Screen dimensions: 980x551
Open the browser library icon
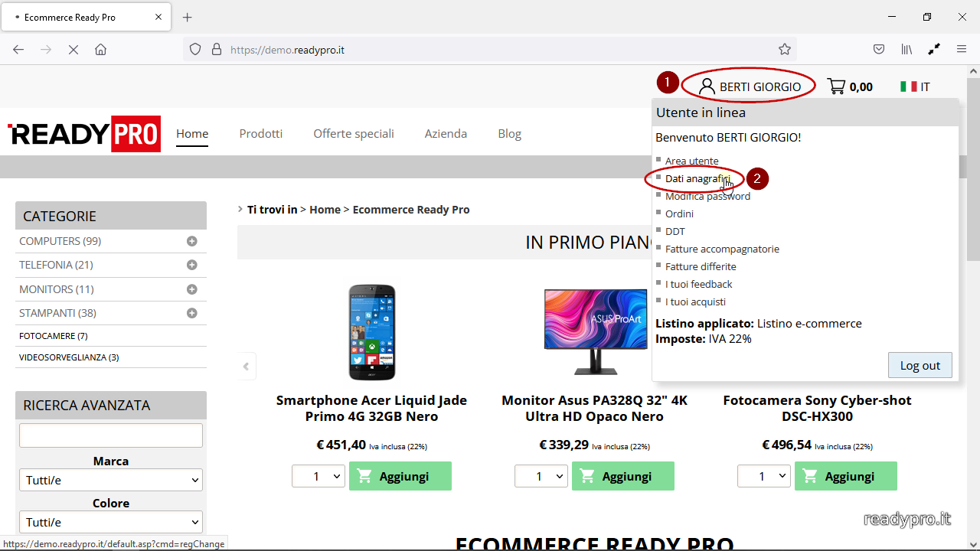[x=906, y=50]
